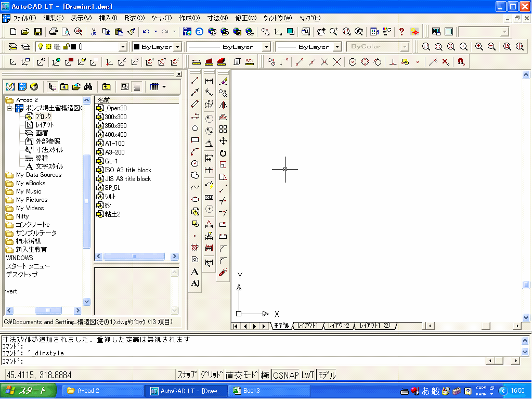Select 画層 in the DesignCenter tree
This screenshot has height=399, width=532.
point(42,133)
